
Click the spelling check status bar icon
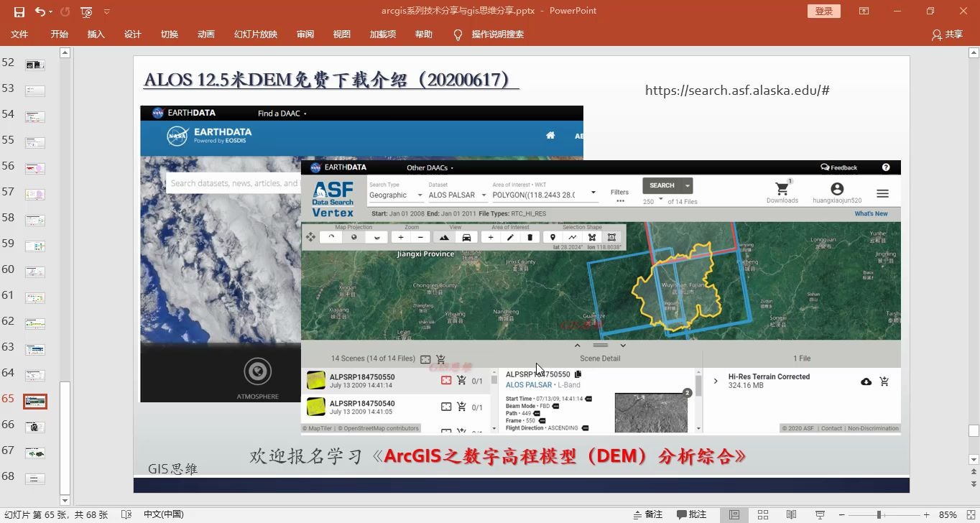(x=126, y=514)
